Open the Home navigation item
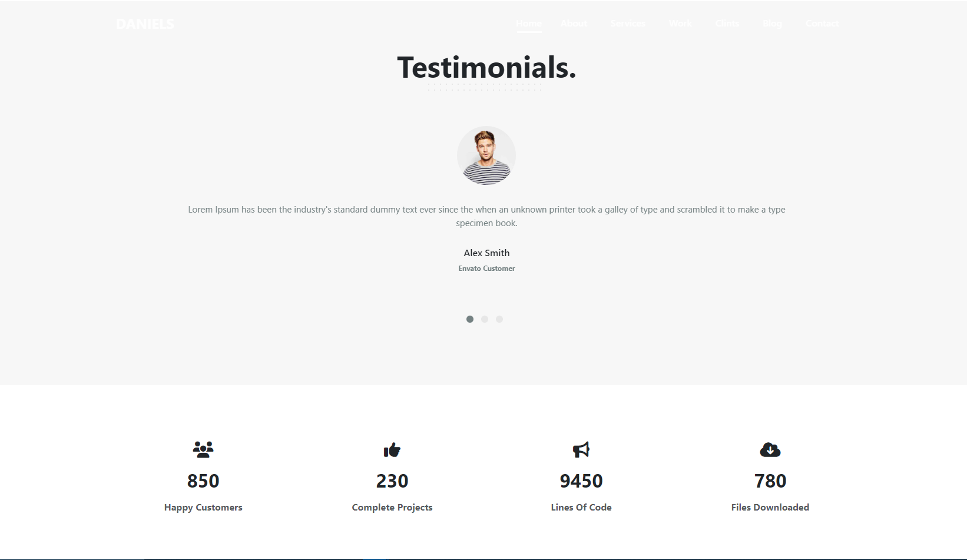Viewport: 967px width, 560px height. click(528, 23)
